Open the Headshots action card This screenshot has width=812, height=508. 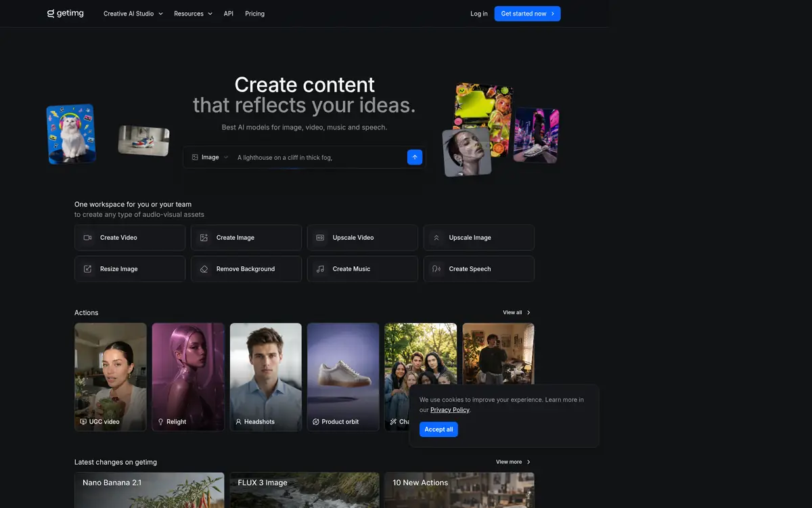[266, 377]
